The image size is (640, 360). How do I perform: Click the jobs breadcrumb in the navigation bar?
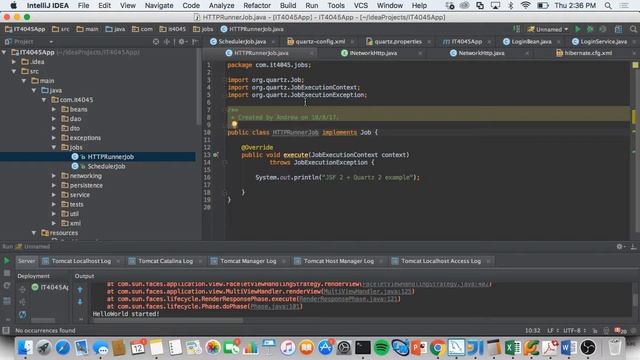[x=203, y=29]
